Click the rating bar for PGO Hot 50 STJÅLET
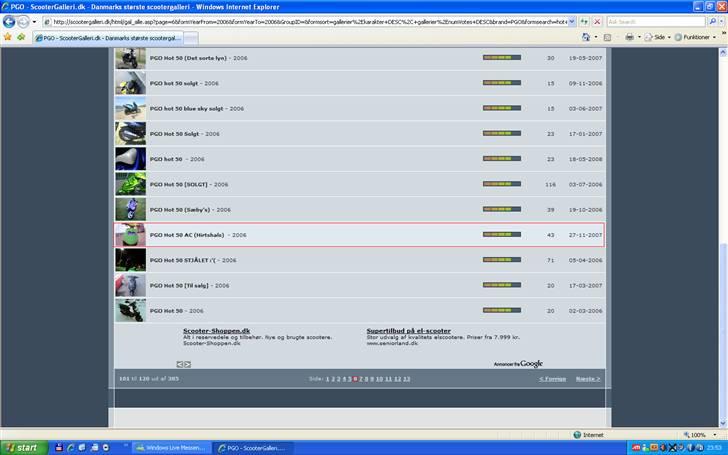The image size is (728, 455). click(x=501, y=260)
